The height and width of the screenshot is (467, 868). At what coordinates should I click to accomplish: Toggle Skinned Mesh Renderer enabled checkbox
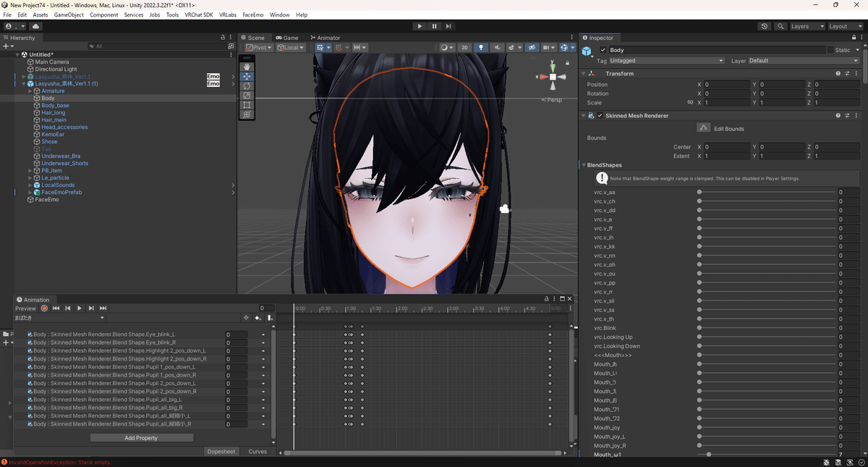pos(600,116)
